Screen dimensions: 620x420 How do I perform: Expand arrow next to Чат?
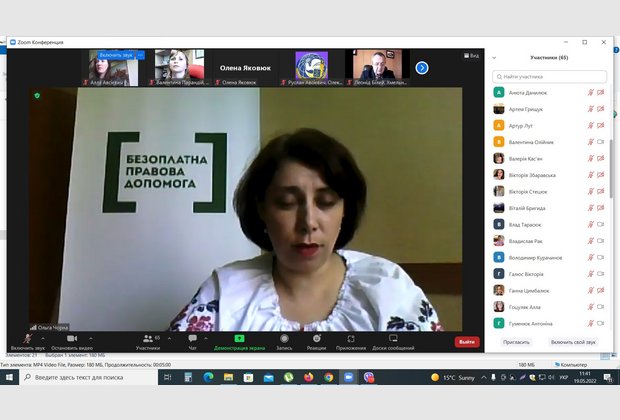tap(206, 339)
